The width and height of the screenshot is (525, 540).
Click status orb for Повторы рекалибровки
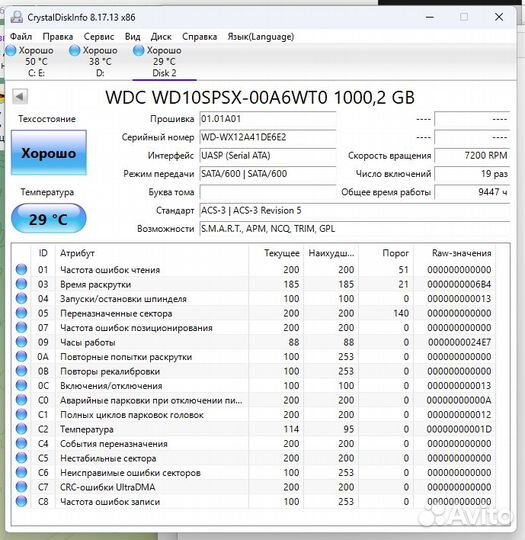[x=21, y=371]
